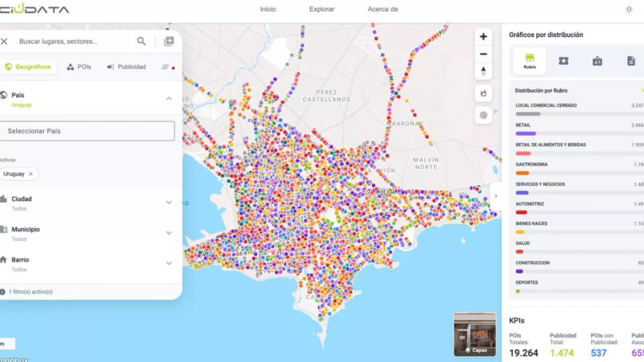Click the target locate icon on map

[484, 116]
